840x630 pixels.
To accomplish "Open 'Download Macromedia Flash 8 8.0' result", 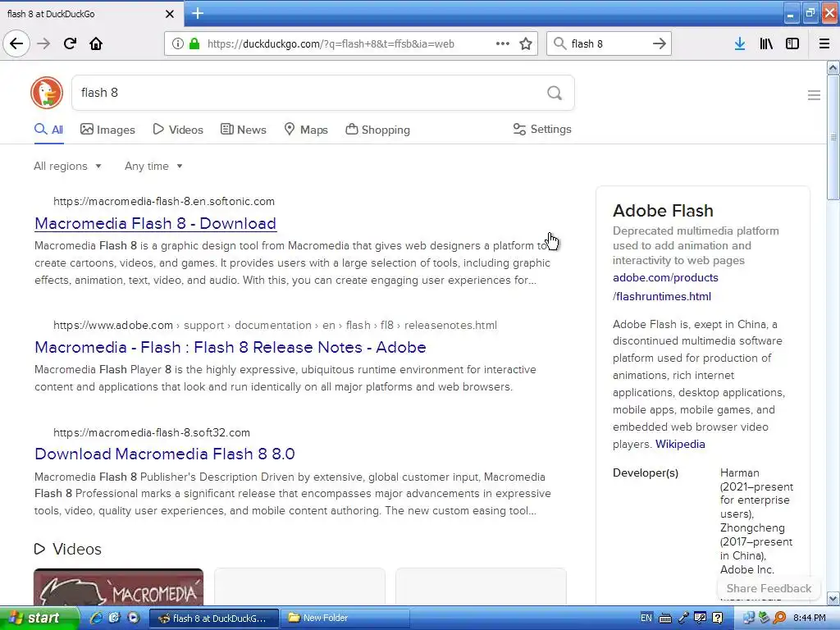I will click(x=164, y=454).
